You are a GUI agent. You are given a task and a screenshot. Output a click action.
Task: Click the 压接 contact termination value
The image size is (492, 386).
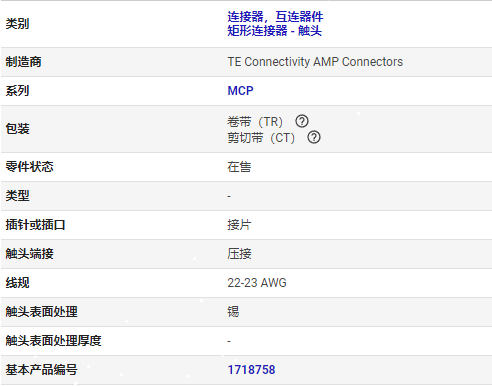pyautogui.click(x=239, y=254)
